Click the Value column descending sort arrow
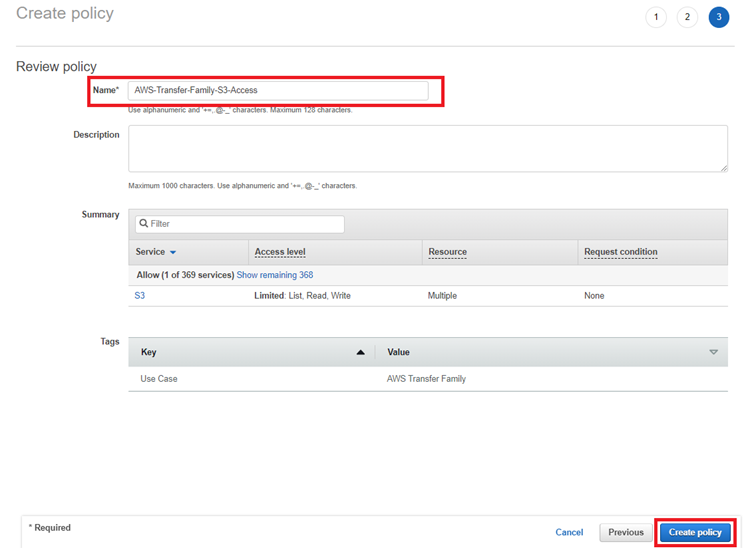 coord(713,352)
